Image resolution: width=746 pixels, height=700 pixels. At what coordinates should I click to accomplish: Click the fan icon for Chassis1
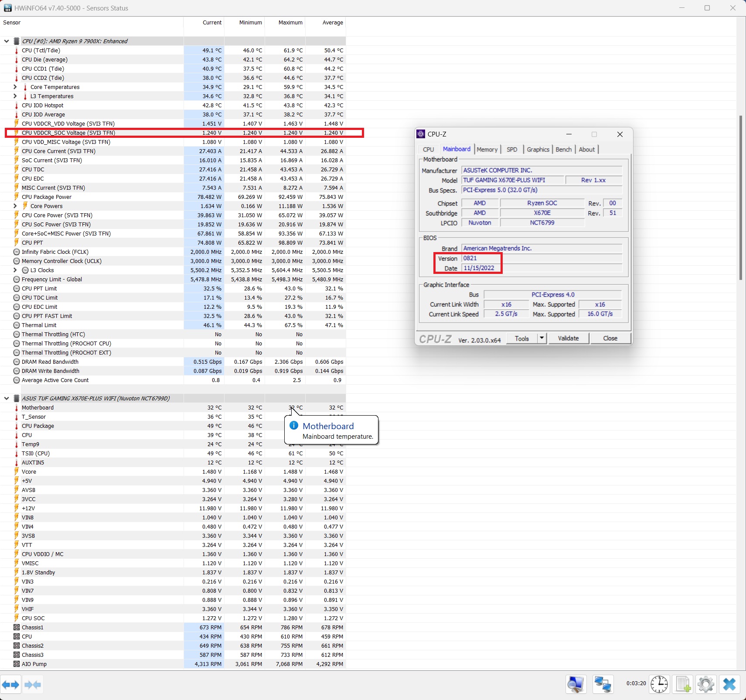[x=17, y=627]
